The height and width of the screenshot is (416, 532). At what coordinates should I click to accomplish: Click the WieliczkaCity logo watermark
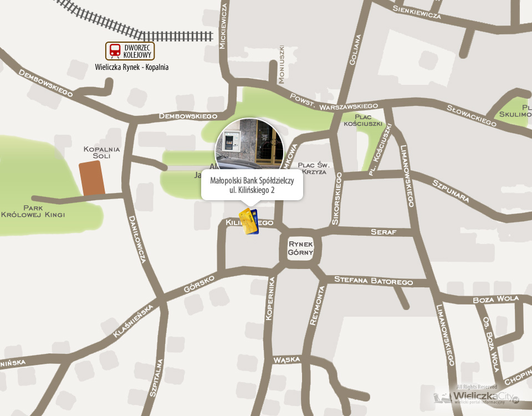pos(477,395)
